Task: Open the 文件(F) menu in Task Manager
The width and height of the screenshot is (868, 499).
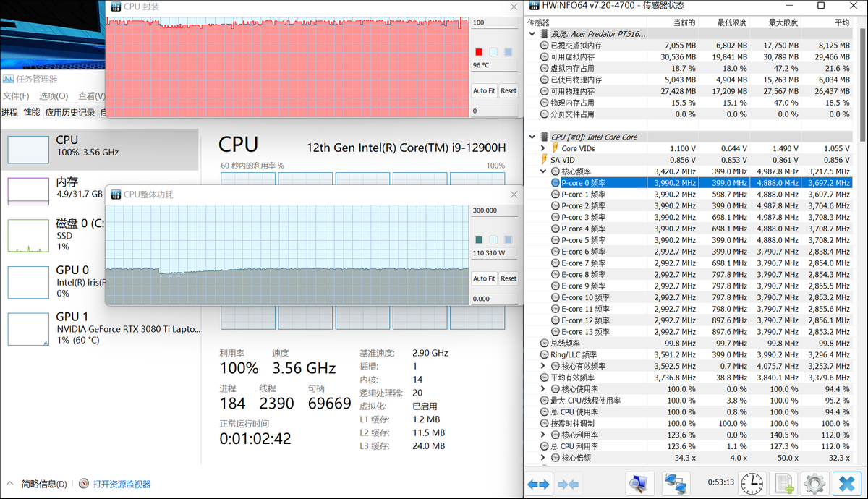Action: (16, 96)
